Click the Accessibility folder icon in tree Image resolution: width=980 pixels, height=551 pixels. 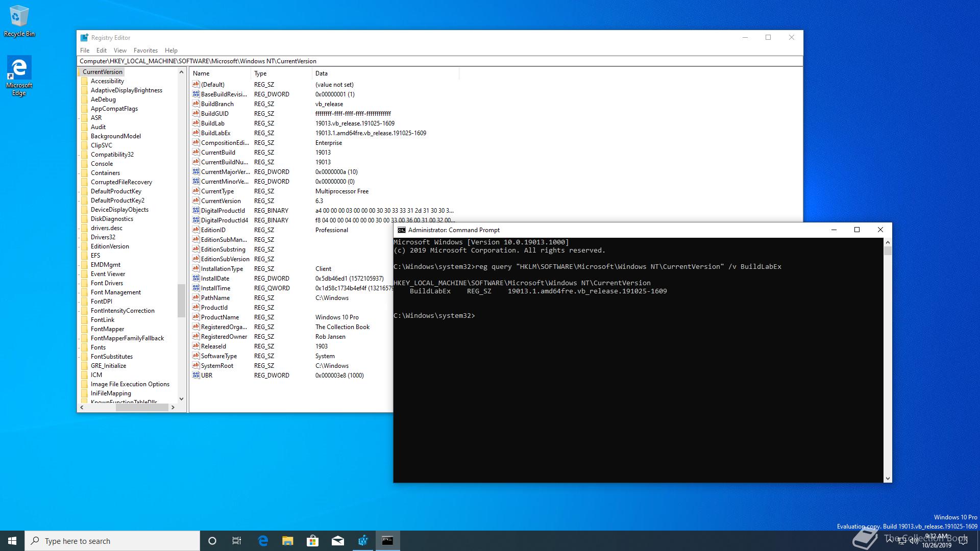84,81
